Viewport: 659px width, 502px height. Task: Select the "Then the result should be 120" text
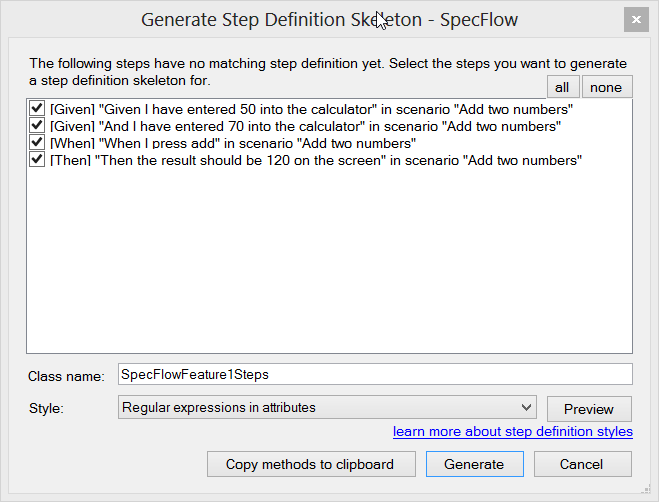pyautogui.click(x=316, y=159)
